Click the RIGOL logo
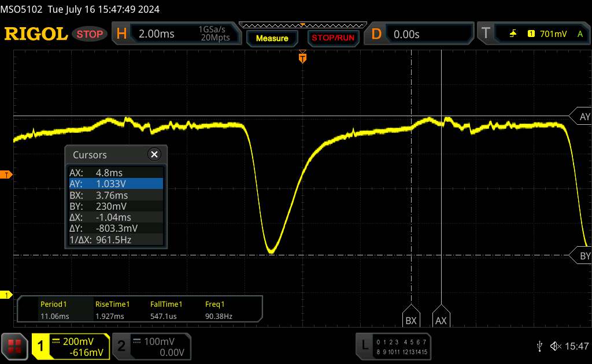The image size is (592, 364). [x=36, y=34]
